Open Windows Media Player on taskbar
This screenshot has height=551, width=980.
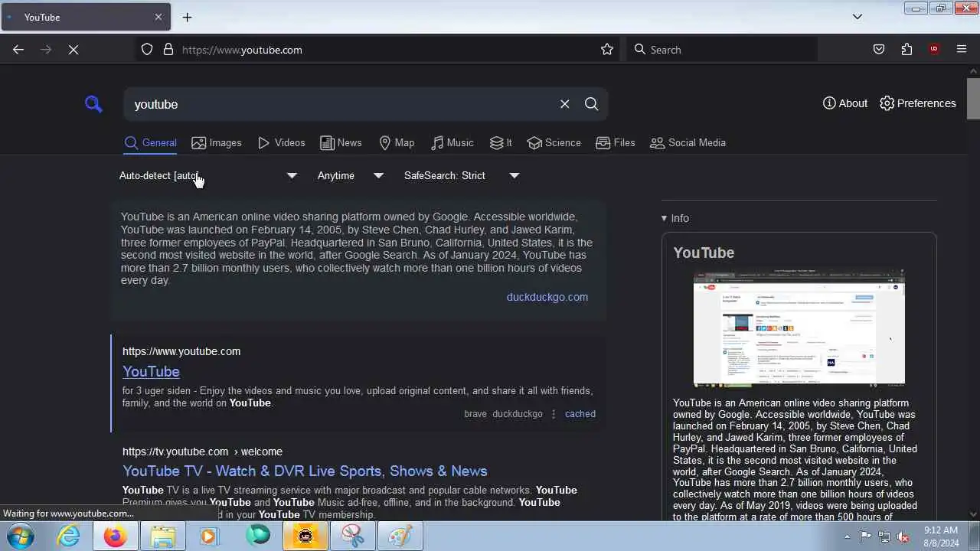211,536
